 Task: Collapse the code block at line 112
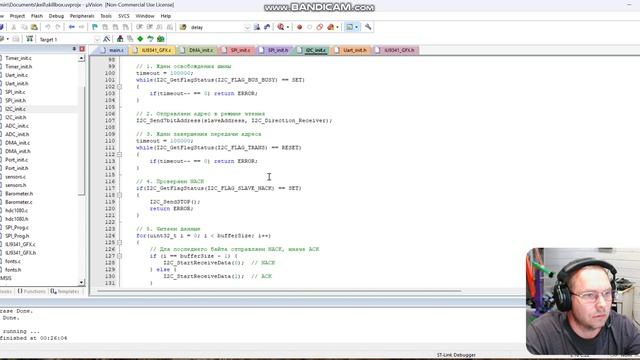(x=119, y=155)
